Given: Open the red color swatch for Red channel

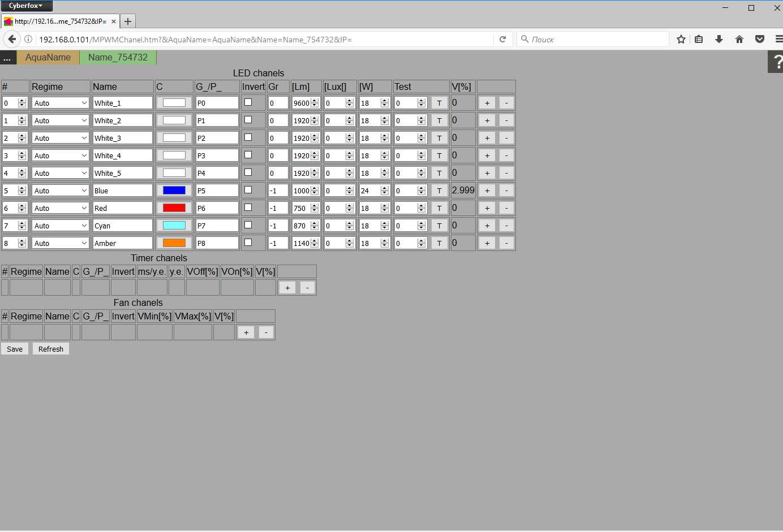Looking at the screenshot, I should 174,208.
